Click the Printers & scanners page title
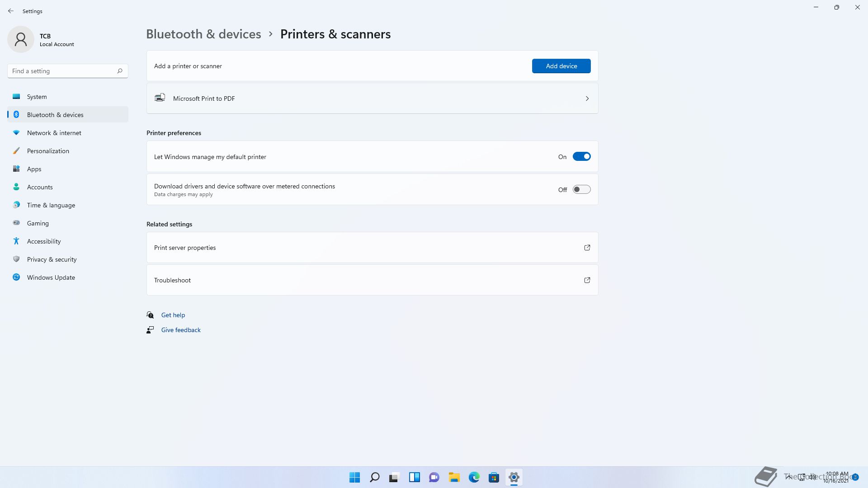The height and width of the screenshot is (488, 868). pyautogui.click(x=335, y=34)
